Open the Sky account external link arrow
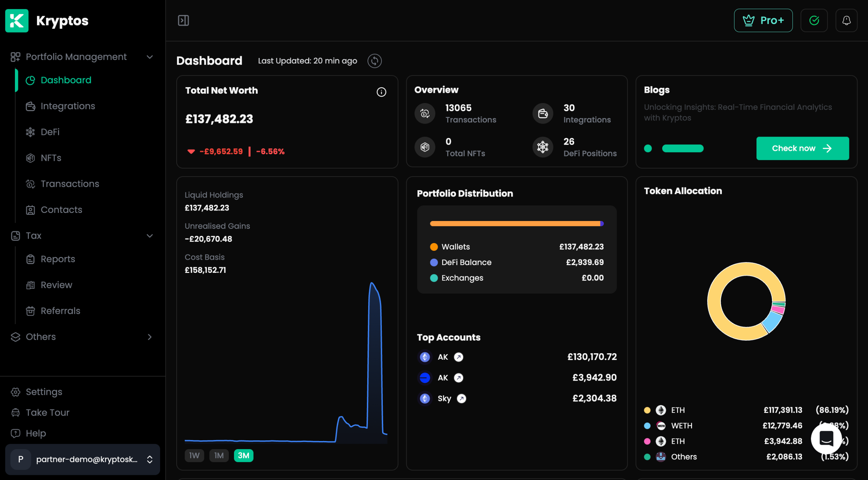868x480 pixels. click(x=461, y=398)
